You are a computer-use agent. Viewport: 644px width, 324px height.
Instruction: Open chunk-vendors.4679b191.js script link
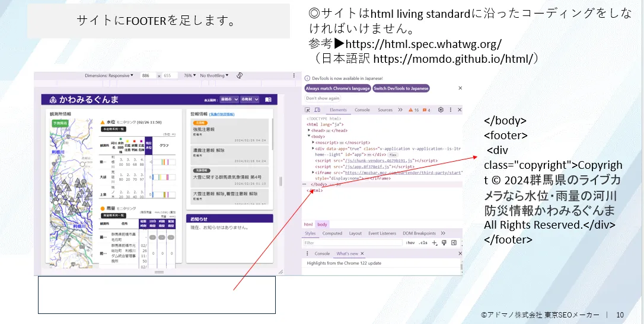point(379,161)
